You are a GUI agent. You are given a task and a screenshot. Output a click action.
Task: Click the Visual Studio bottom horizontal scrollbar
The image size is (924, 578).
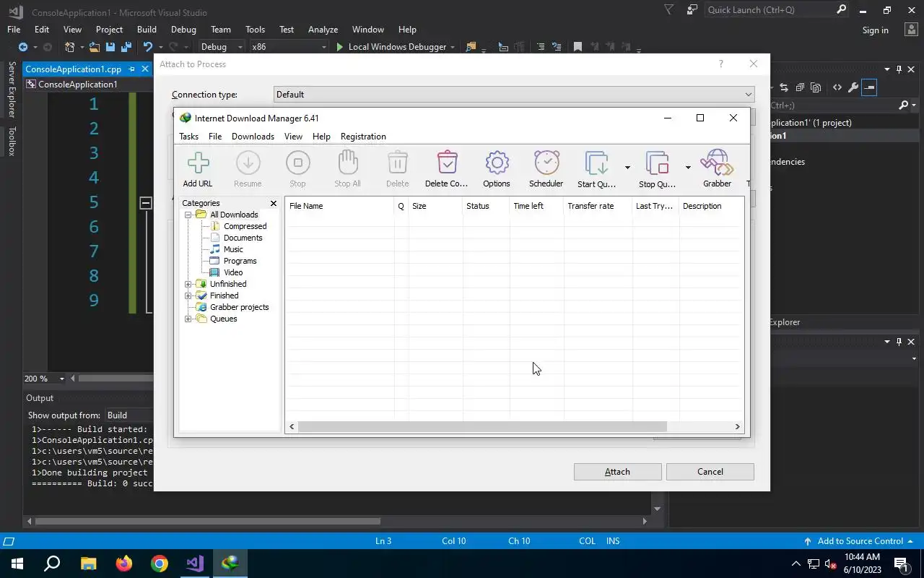pos(208,521)
